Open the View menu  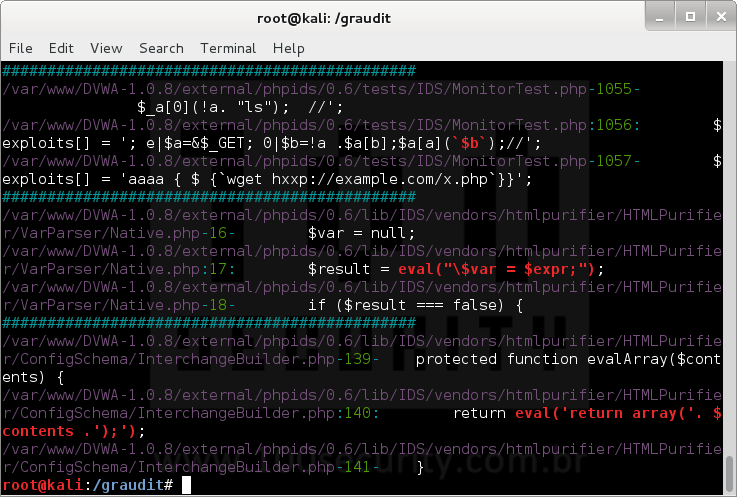click(106, 48)
